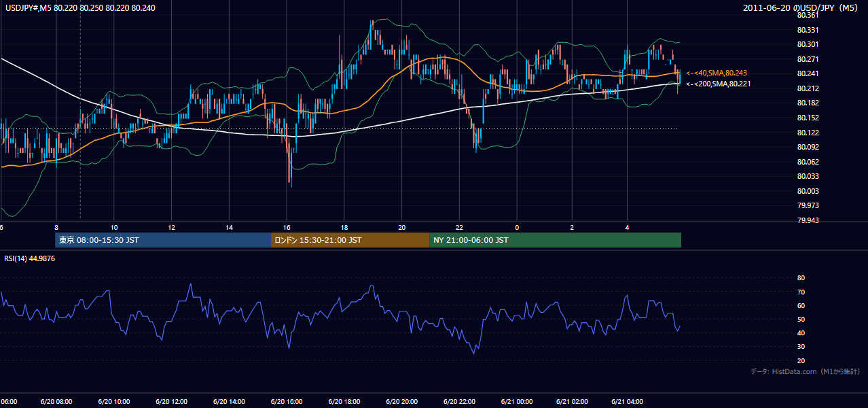Click price level 80.152 on axis
Viewport: 868px width, 408px height.
(x=808, y=118)
